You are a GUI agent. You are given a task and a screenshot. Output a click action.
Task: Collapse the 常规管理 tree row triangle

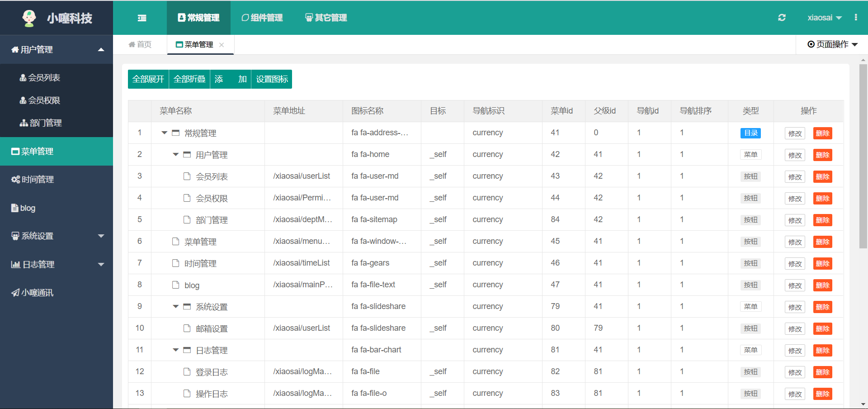click(x=164, y=133)
